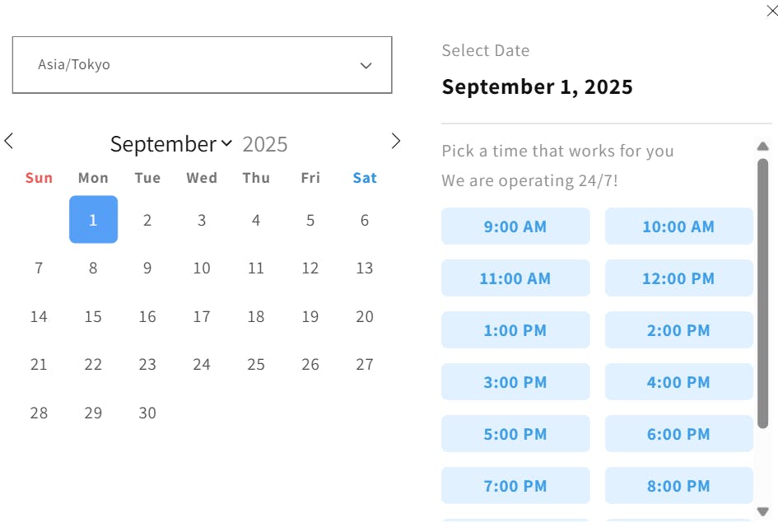Screen dimensions: 778x532
Task: Pick Saturday September 6
Action: (365, 220)
